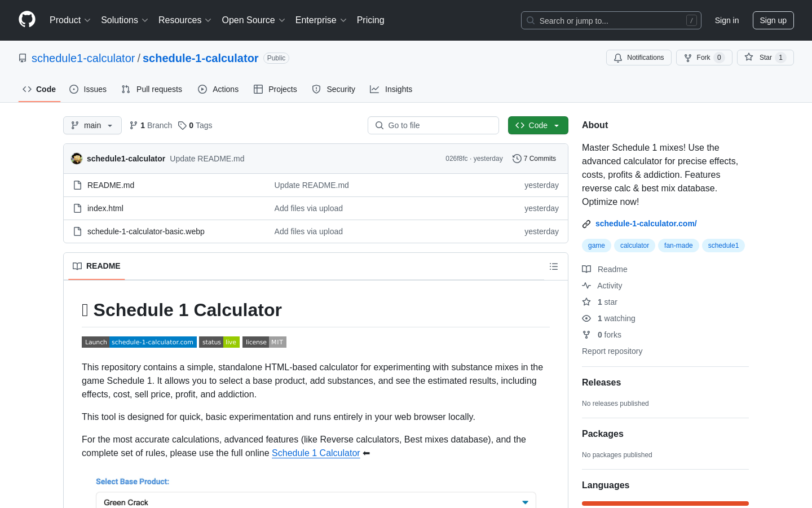
Task: Switch to the Code tab
Action: (x=39, y=89)
